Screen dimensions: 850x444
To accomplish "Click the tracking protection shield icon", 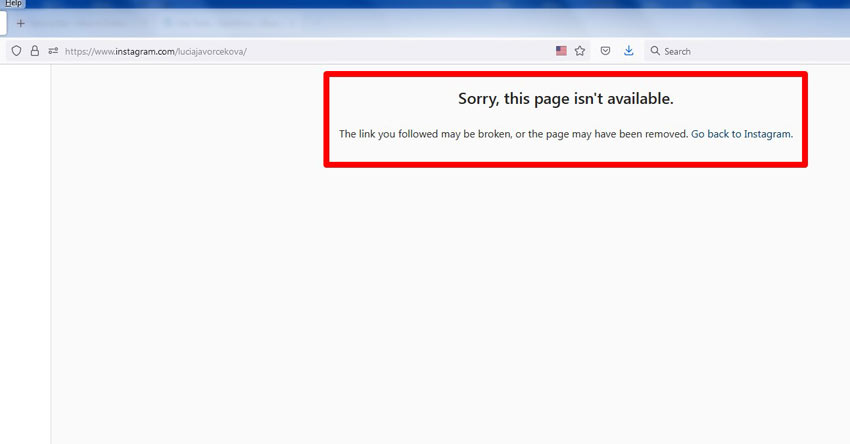I will 16,51.
